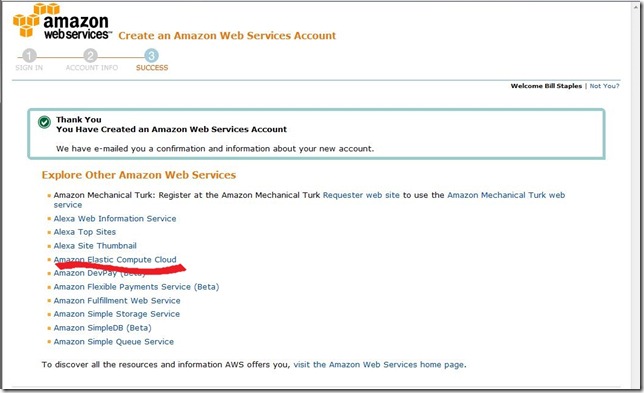Click the SUCCESS step label

point(152,68)
